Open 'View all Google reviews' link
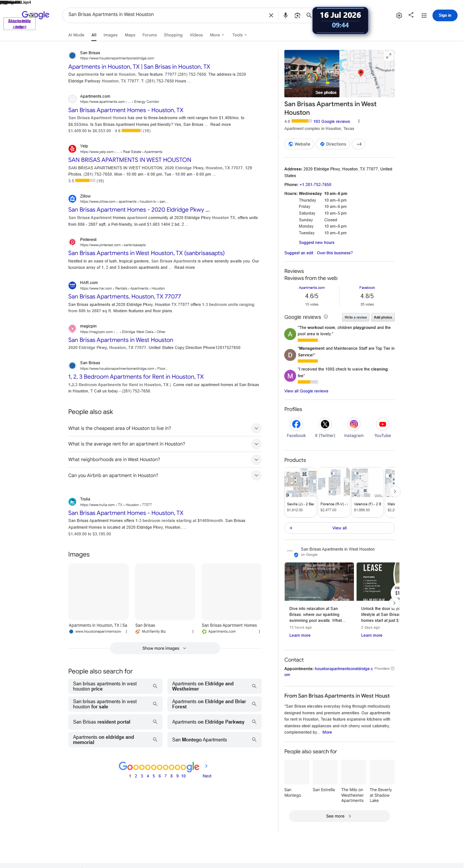Viewport: 469px width, 868px height. click(306, 391)
